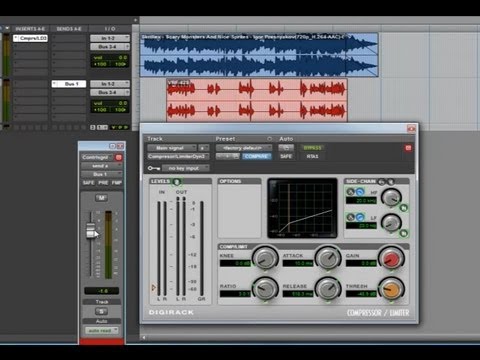Click the Release value field
This screenshot has width=480, height=360.
coord(298,294)
